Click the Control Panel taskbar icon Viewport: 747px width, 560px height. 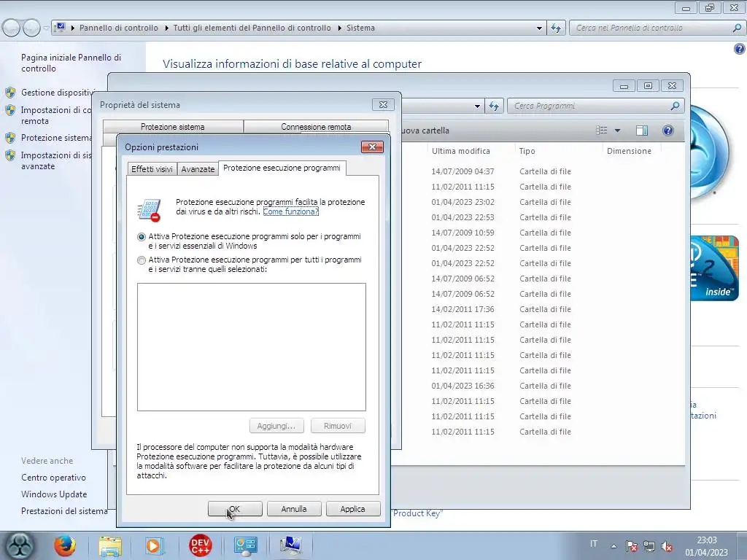coord(245,545)
